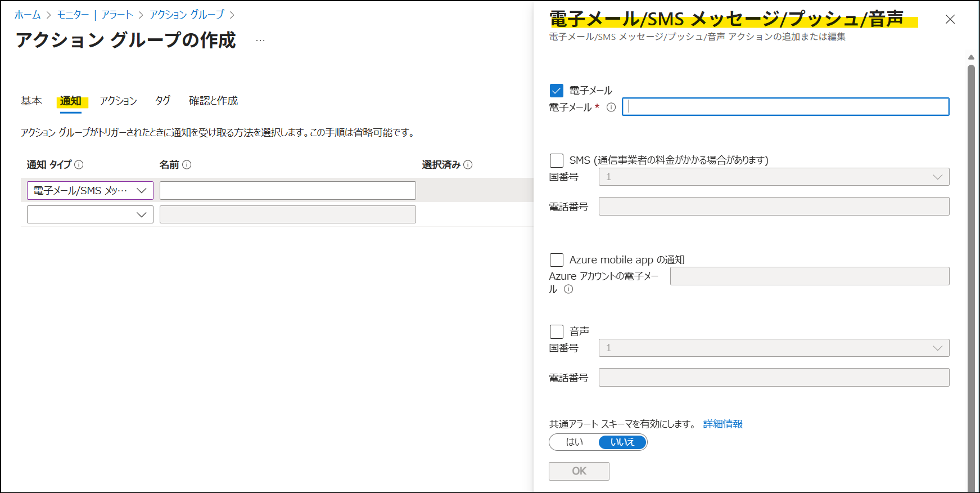This screenshot has width=980, height=493.
Task: Navigate to モニター | アラート breadcrumb
Action: click(95, 15)
